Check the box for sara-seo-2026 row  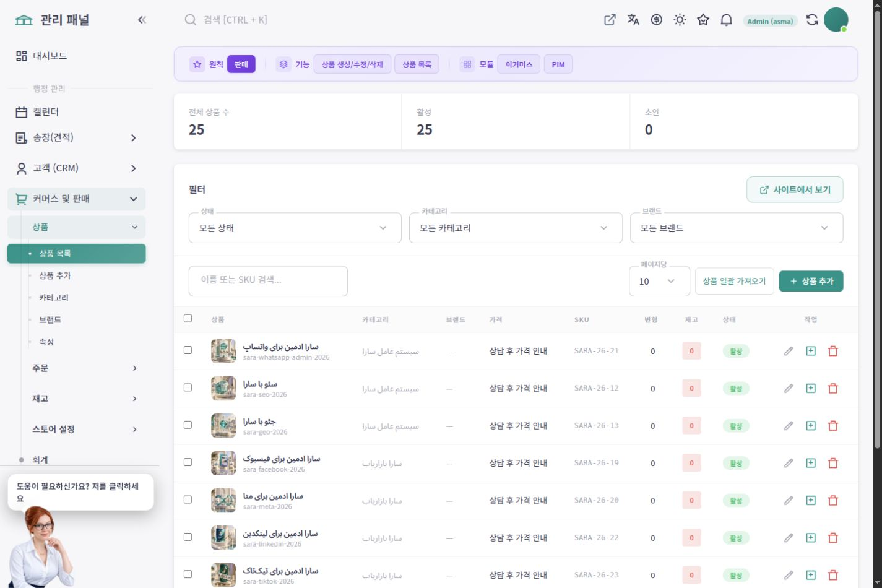click(x=188, y=387)
